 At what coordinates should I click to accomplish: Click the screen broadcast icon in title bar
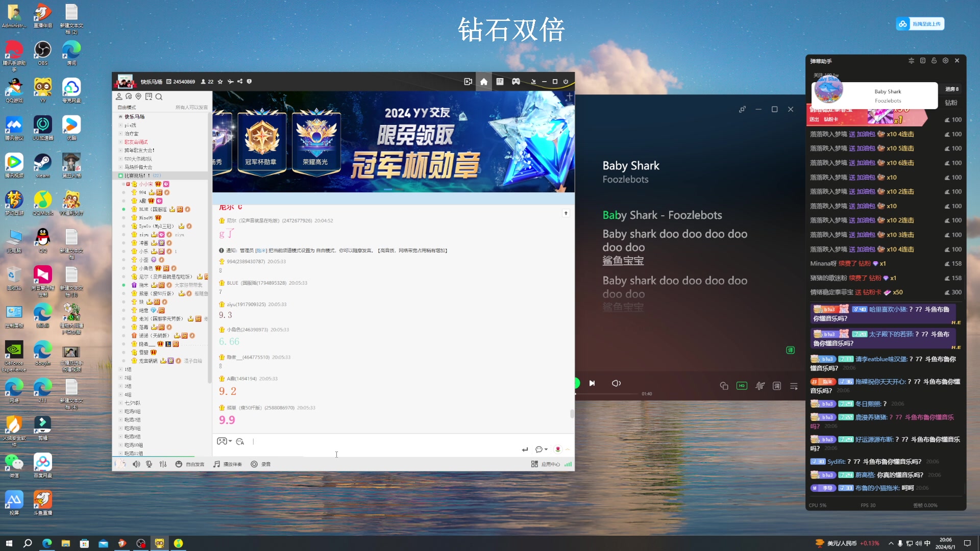point(468,81)
